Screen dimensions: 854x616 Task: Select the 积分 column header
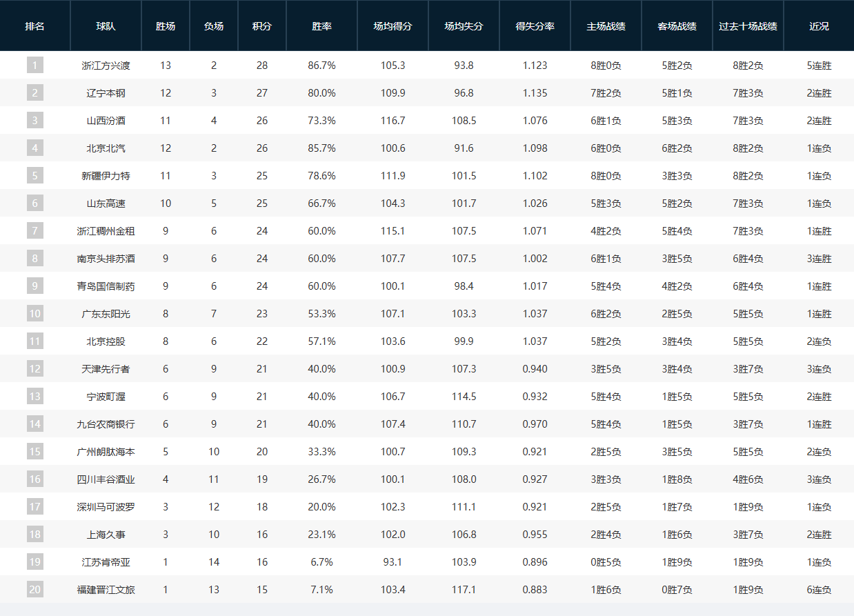pyautogui.click(x=262, y=26)
